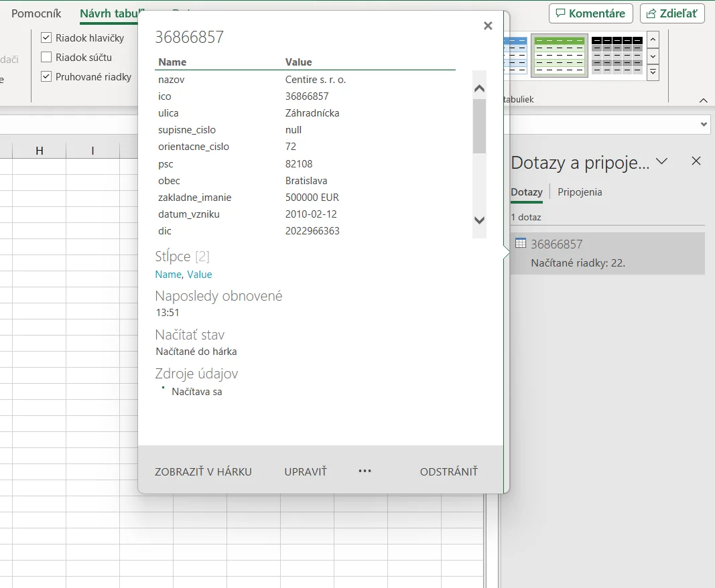Click the orientacne_cislo row name
Viewport: 715px width, 588px height.
point(194,147)
